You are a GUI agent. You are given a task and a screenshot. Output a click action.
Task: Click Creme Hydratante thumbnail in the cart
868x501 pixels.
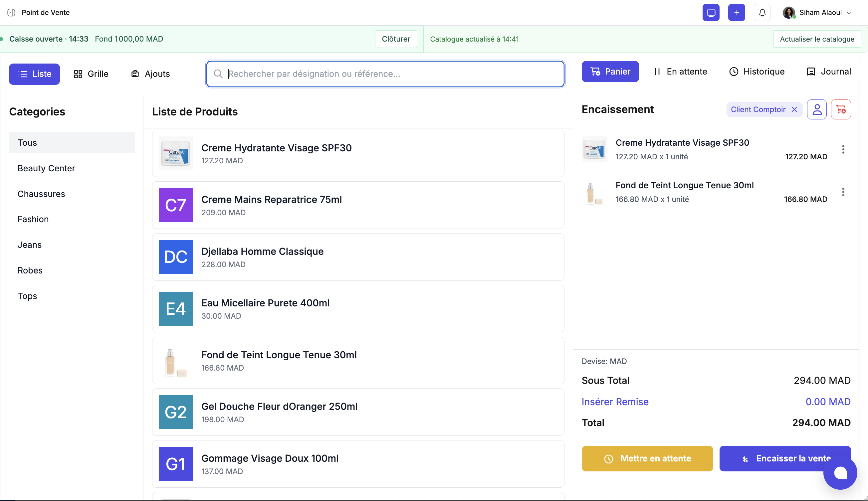pyautogui.click(x=594, y=149)
